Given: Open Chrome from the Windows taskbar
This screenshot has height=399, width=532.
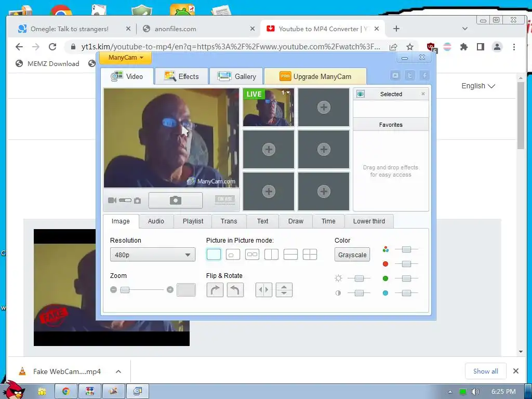Looking at the screenshot, I should tap(66, 391).
